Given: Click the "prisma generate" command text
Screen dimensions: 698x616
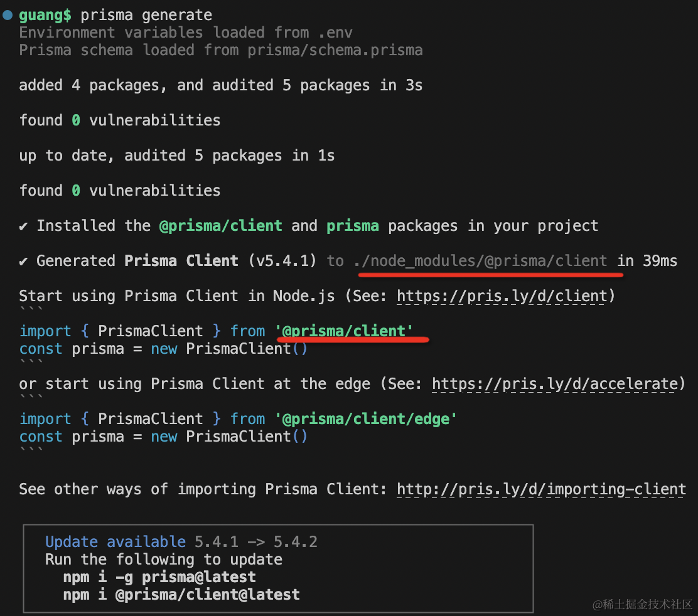Looking at the screenshot, I should point(146,15).
